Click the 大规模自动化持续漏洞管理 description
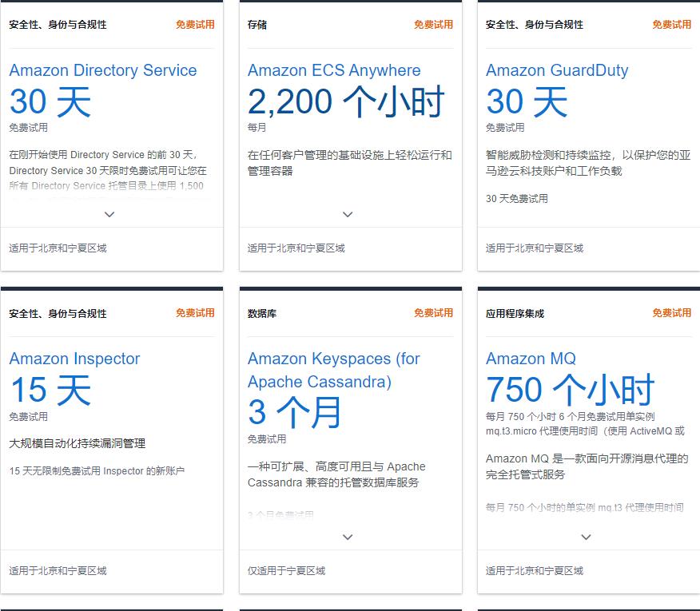 78,443
